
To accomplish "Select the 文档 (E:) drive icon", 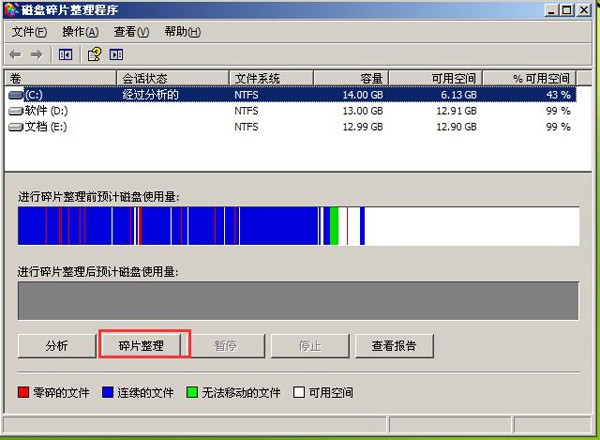I will point(16,127).
